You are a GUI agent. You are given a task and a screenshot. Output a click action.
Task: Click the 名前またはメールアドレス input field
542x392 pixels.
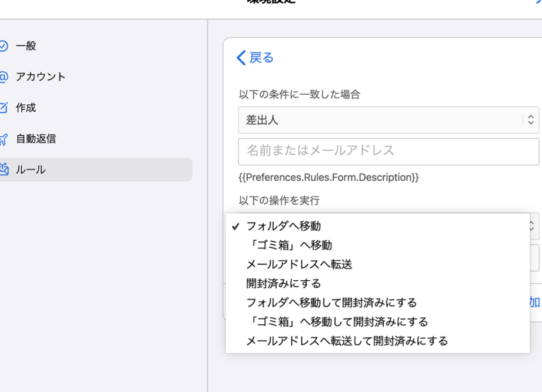pos(388,151)
